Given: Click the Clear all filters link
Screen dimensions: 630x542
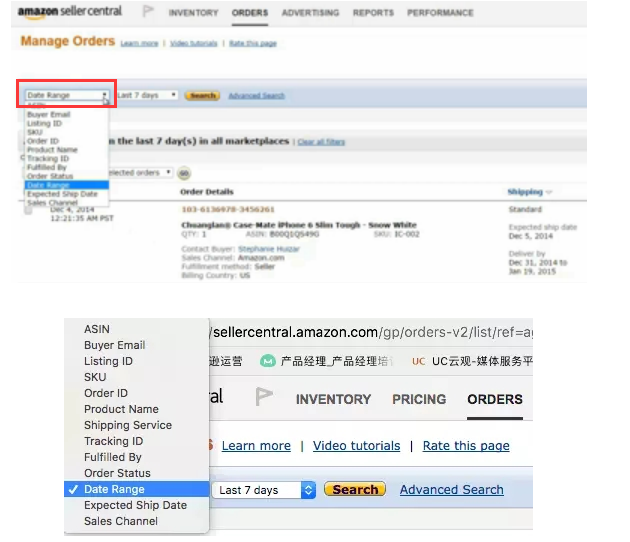Looking at the screenshot, I should 321,142.
